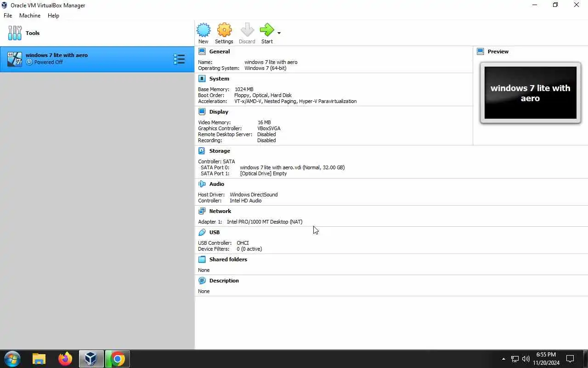Click the System section chip icon
This screenshot has height=368, width=588.
click(x=202, y=79)
